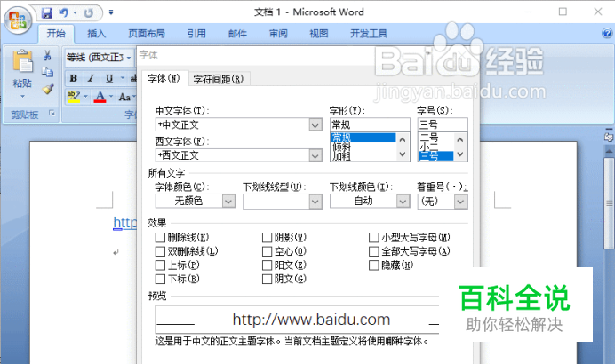This screenshot has height=364, width=615.
Task: Click the Office button logo
Action: click(x=18, y=20)
